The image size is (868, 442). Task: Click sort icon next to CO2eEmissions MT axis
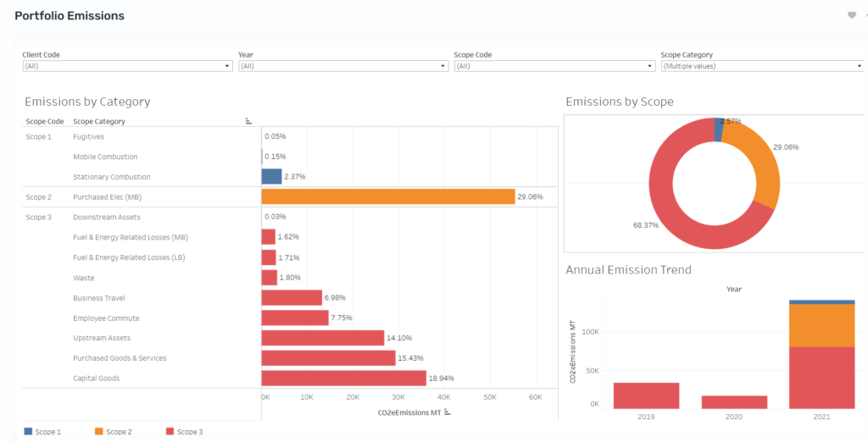click(x=448, y=412)
